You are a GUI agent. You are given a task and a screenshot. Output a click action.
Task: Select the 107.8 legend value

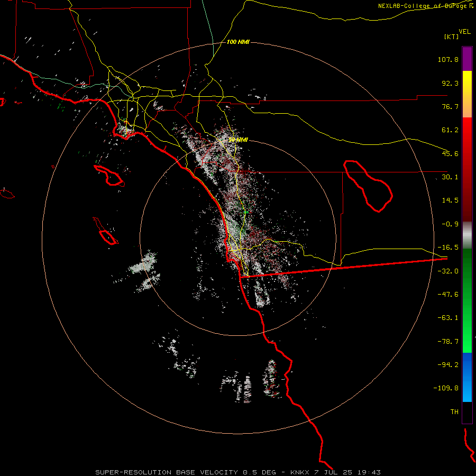pyautogui.click(x=448, y=59)
